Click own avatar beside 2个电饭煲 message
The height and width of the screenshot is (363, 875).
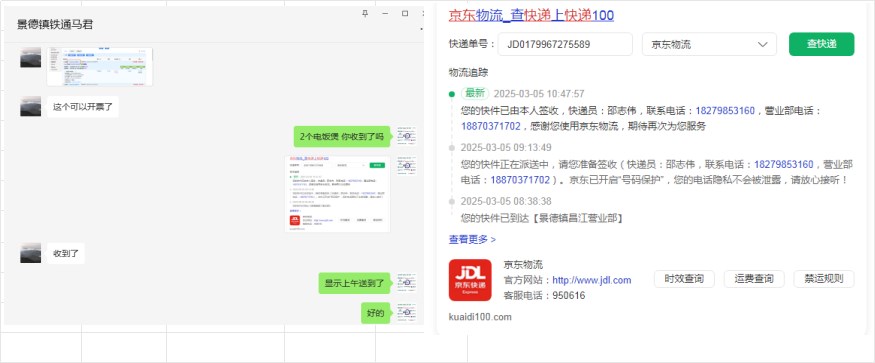[407, 136]
